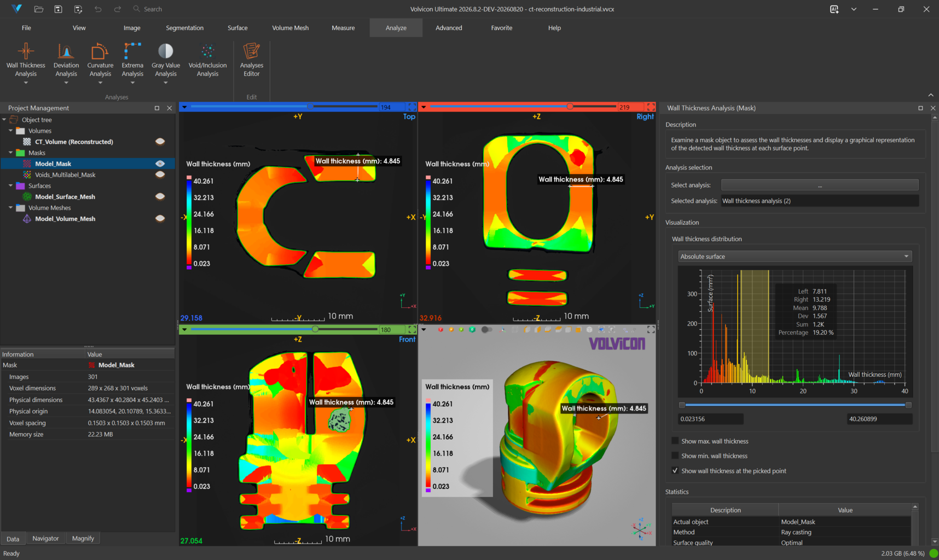Open the Absolute surface distribution dropdown
This screenshot has height=560, width=939.
(x=795, y=256)
